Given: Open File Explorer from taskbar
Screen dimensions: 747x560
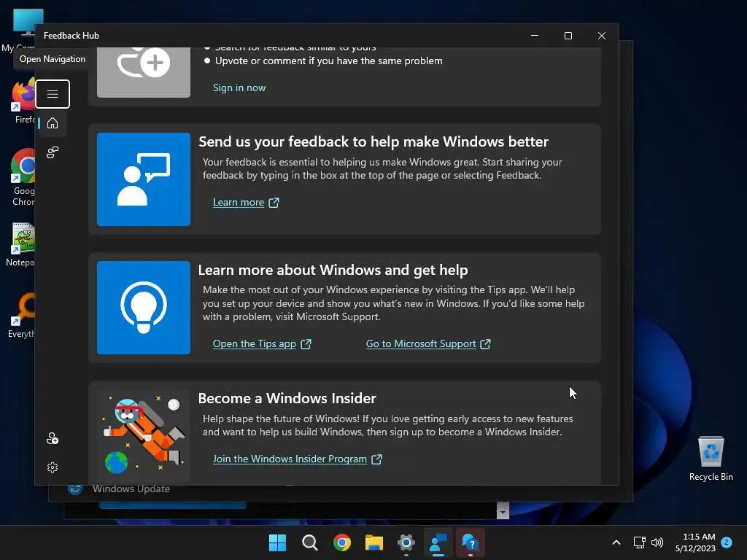Looking at the screenshot, I should coord(374,542).
